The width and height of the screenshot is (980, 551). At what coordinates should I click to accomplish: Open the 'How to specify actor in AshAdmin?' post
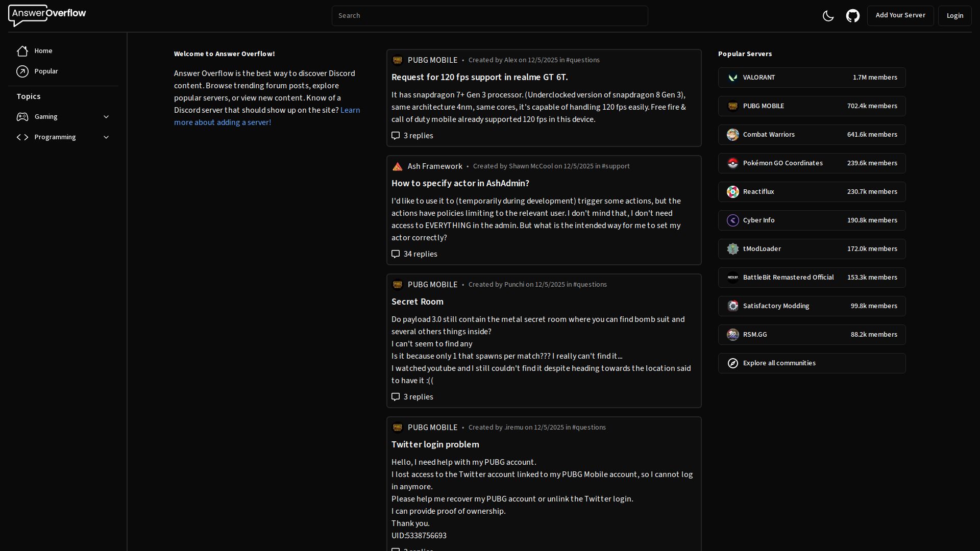point(460,183)
